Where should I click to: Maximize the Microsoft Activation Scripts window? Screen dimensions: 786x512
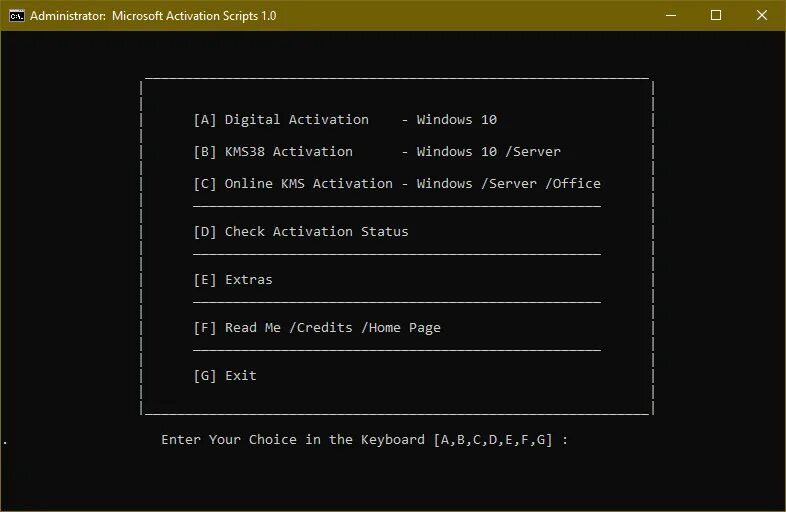(x=716, y=16)
